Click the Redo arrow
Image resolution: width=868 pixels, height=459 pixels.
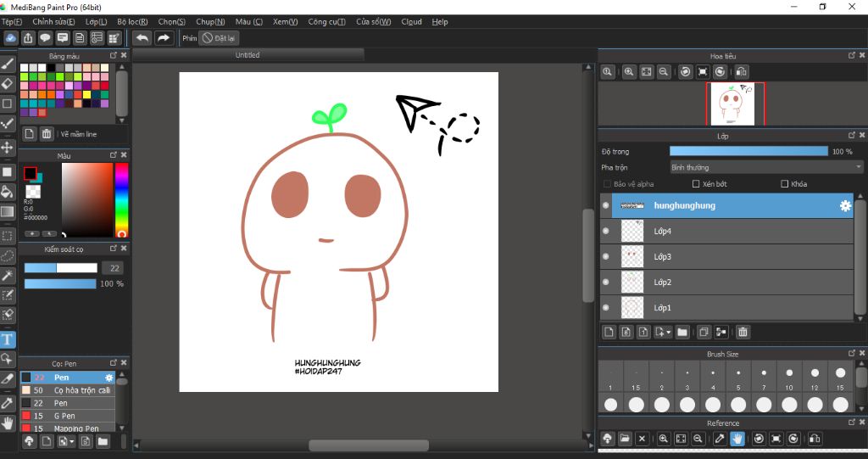click(164, 38)
